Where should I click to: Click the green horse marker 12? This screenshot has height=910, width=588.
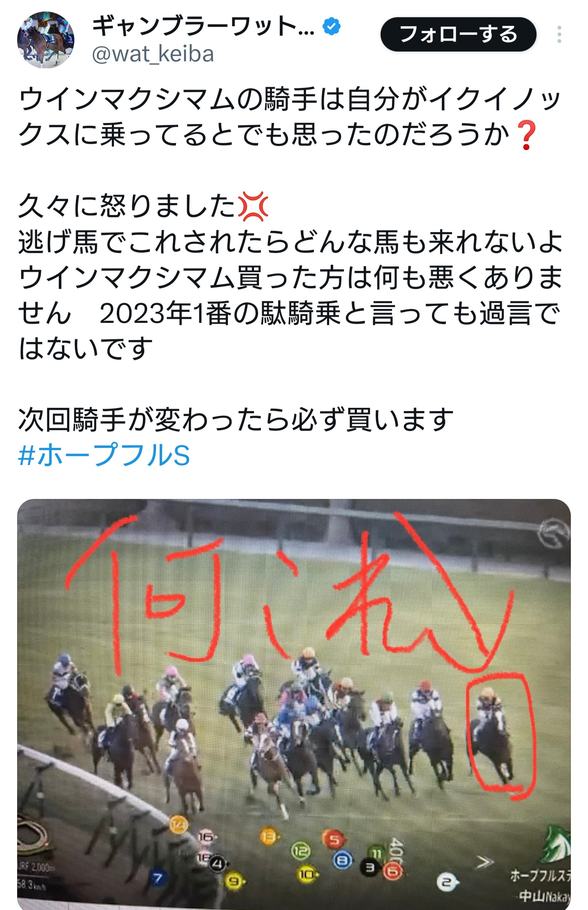(301, 852)
